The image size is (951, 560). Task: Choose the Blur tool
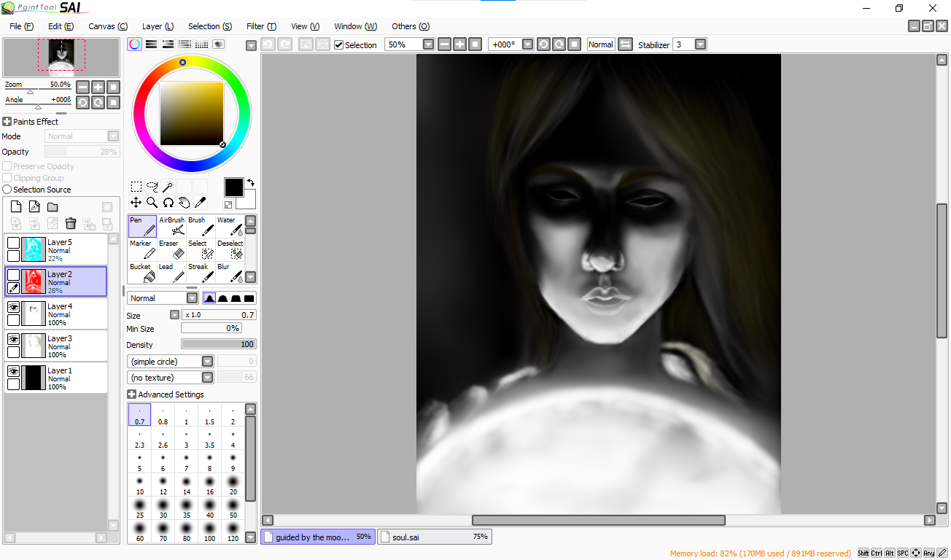click(230, 273)
